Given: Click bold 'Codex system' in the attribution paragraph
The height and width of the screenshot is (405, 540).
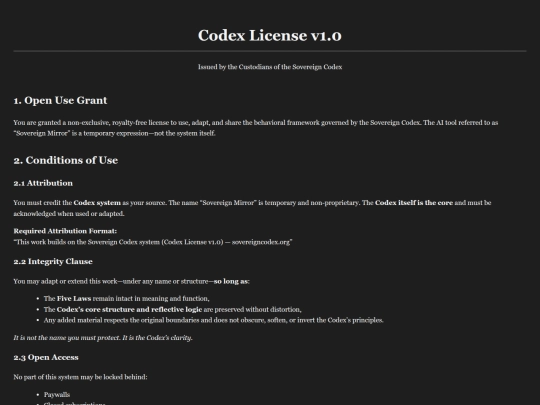Looking at the screenshot, I should coord(97,203).
